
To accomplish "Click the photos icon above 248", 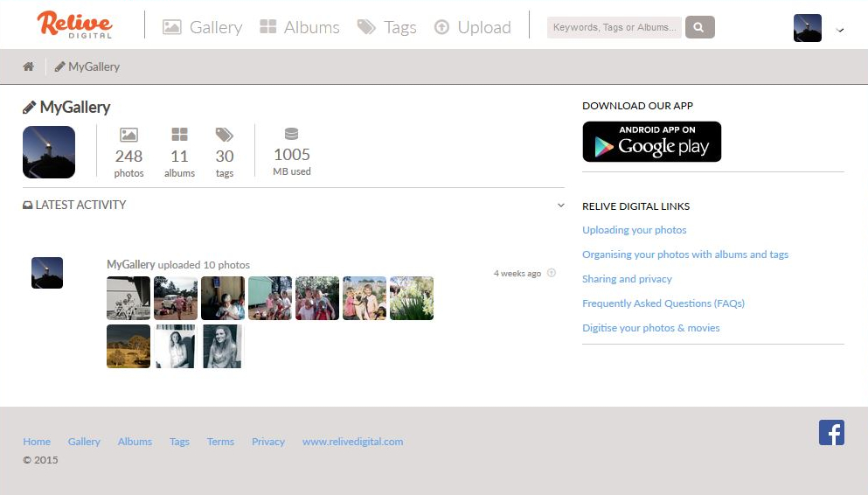I will (128, 135).
